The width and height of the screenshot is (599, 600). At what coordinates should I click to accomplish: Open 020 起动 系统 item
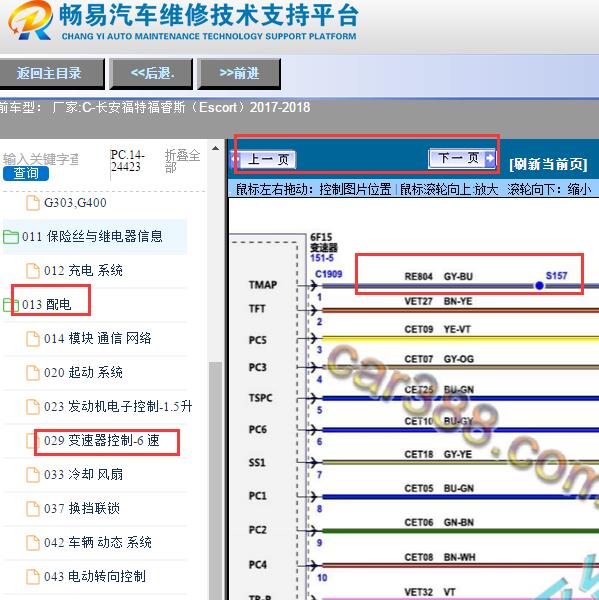click(83, 372)
